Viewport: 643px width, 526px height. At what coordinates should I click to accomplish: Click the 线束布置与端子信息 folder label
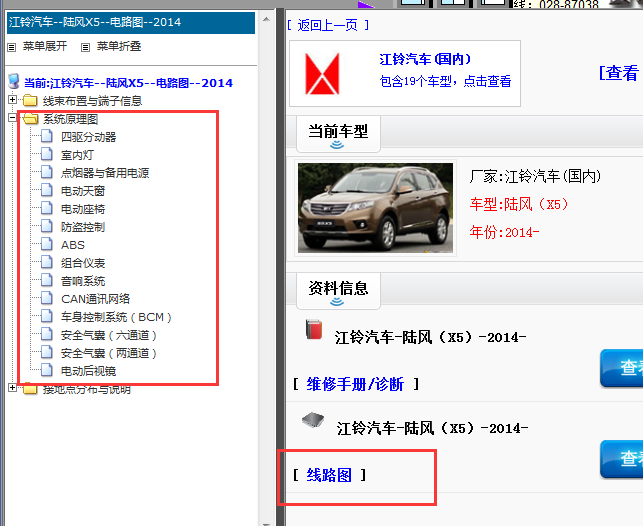pyautogui.click(x=93, y=101)
